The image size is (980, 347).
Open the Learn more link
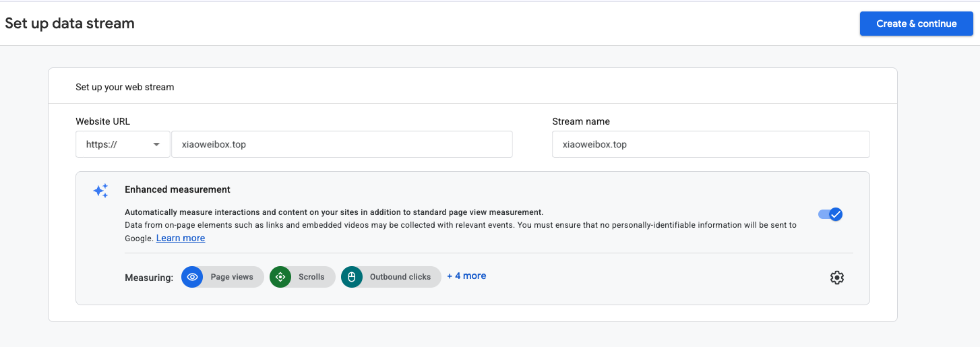click(181, 238)
